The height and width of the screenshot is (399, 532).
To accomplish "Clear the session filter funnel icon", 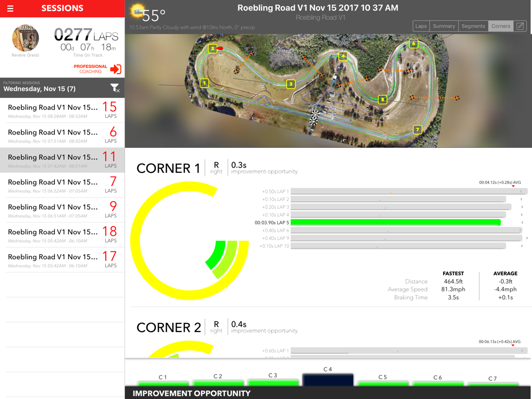I will tap(115, 88).
